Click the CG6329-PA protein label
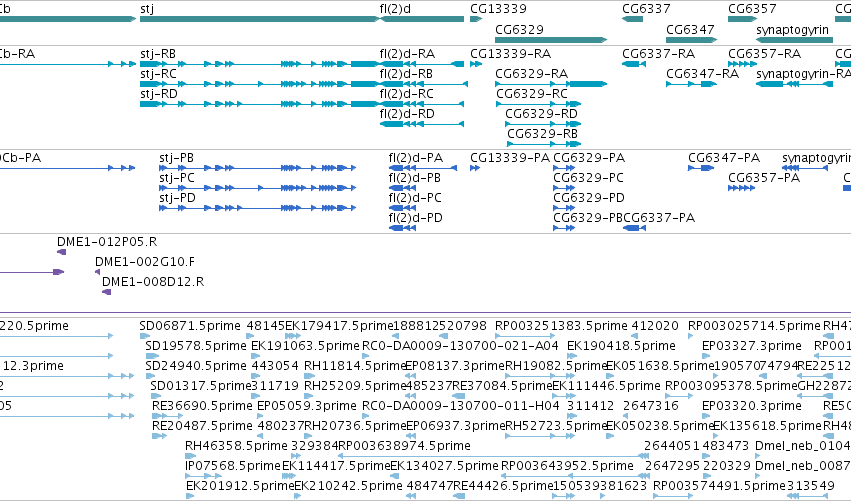 (x=589, y=158)
